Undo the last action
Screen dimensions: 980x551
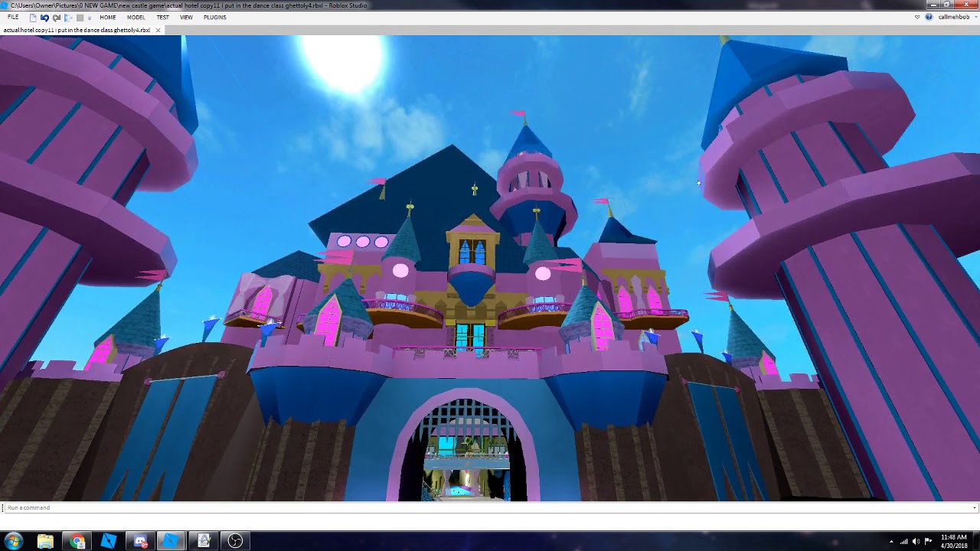pyautogui.click(x=44, y=18)
